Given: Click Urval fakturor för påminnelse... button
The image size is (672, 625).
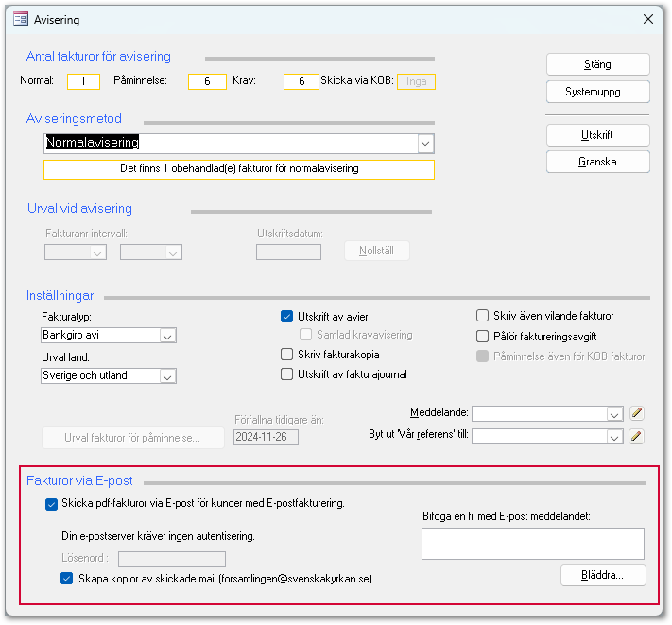Looking at the screenshot, I should (133, 438).
